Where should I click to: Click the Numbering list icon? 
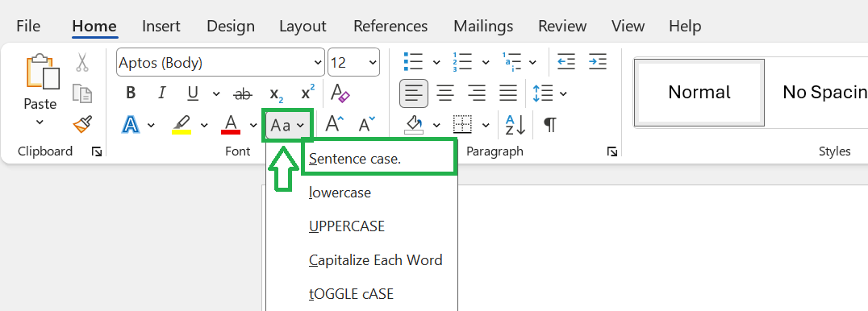462,62
